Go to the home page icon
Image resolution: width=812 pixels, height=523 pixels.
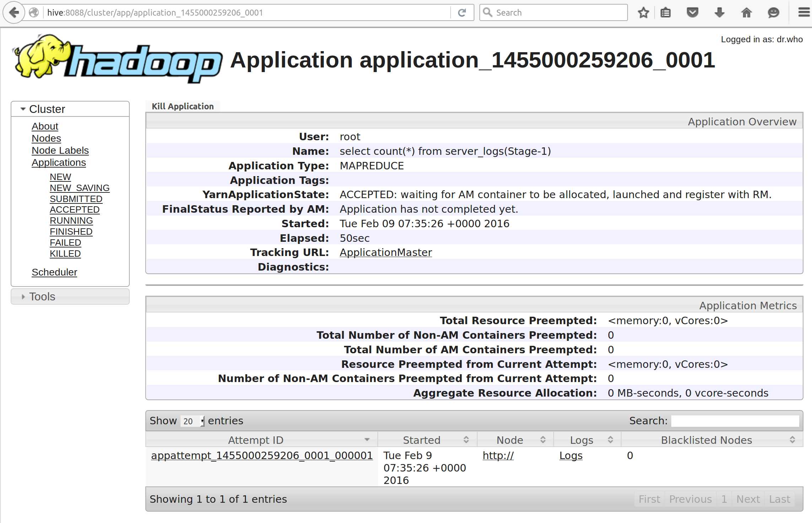click(746, 13)
